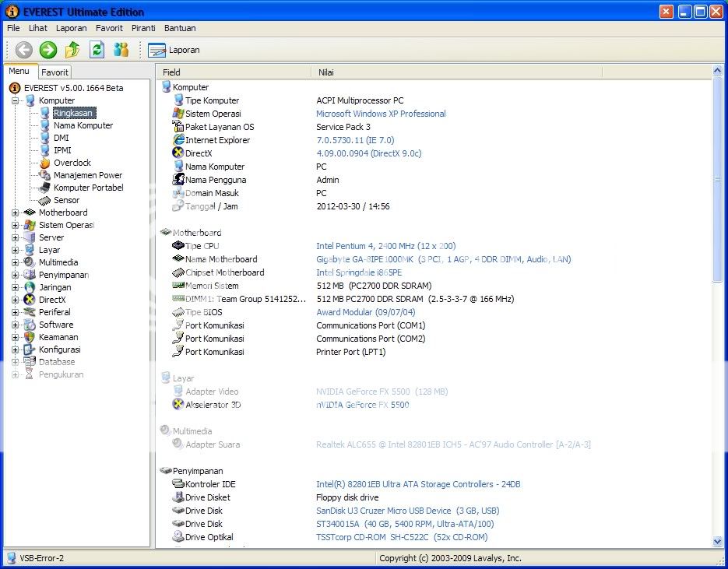Click the Internet Explorer icon in the field list
Viewport: 728px width, 569px height.
pos(178,139)
